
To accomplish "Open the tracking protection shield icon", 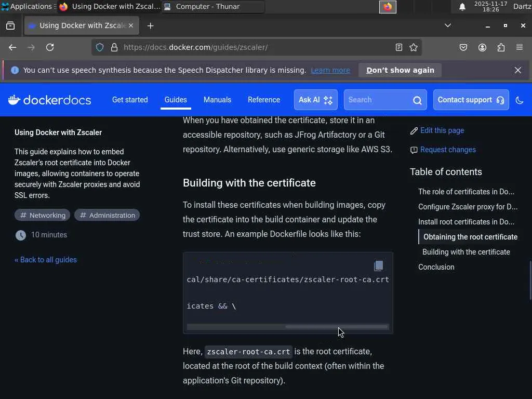I will tap(99, 47).
